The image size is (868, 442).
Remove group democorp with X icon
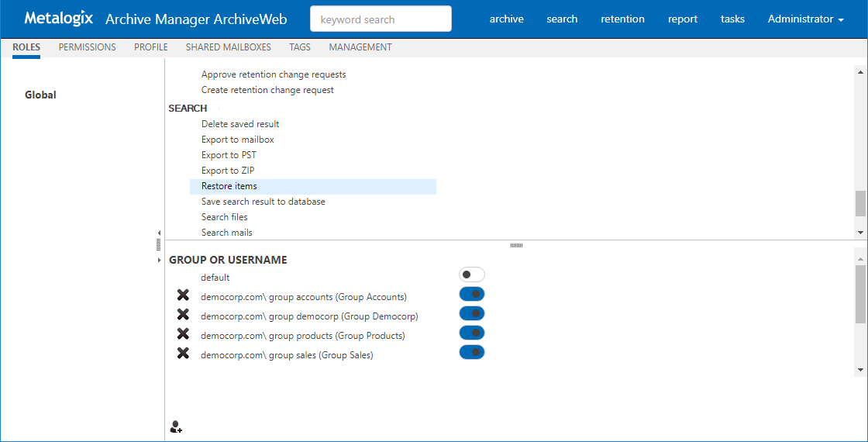coord(183,314)
